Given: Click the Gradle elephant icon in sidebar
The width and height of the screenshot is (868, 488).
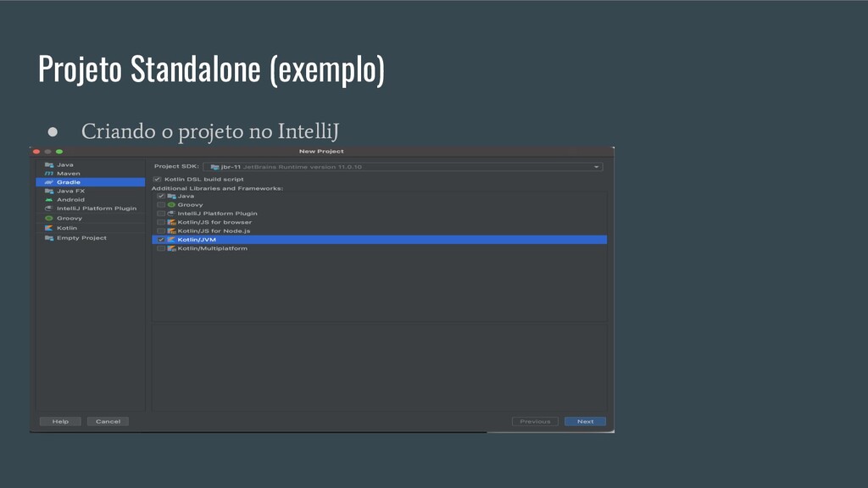Looking at the screenshot, I should pyautogui.click(x=49, y=182).
